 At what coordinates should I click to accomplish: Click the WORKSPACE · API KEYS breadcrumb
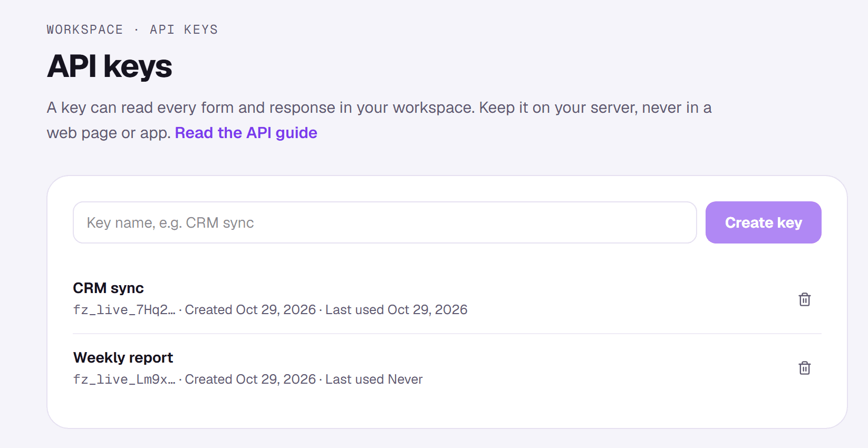[x=132, y=30]
